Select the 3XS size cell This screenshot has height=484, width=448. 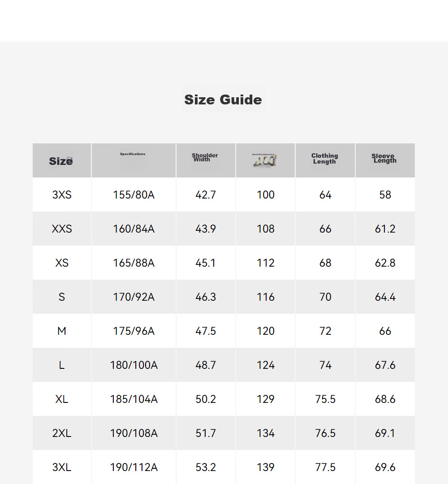62,195
